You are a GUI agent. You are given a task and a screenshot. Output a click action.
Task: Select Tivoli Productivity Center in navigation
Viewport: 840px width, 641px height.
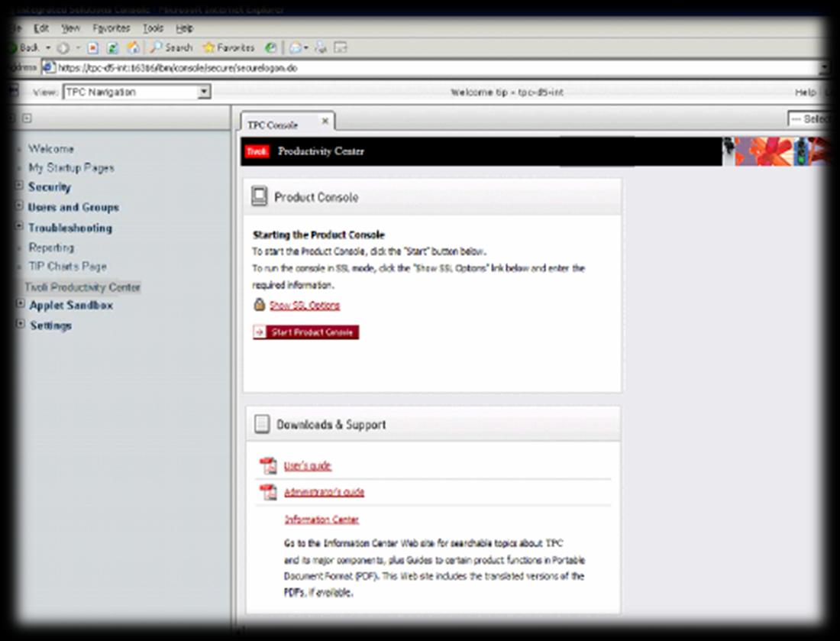click(82, 287)
